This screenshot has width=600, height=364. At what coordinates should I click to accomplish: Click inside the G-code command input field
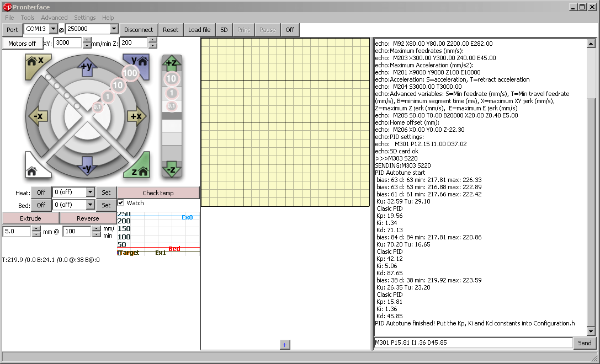pos(472,342)
